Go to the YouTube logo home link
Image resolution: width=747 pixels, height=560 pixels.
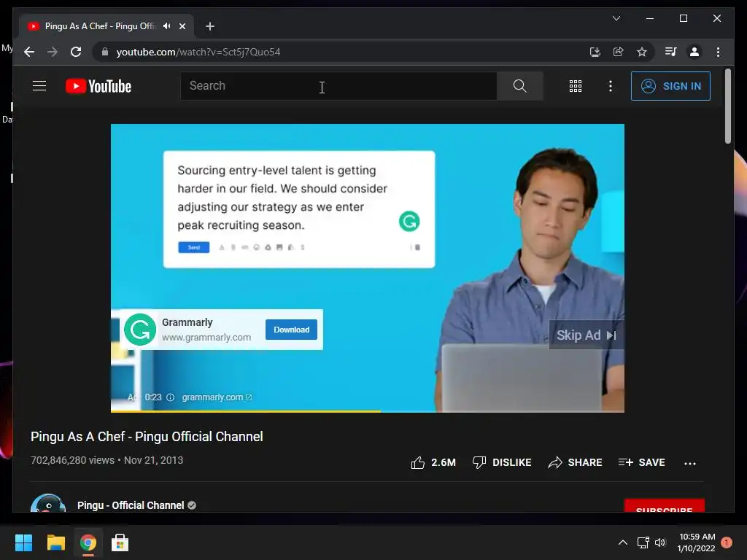pyautogui.click(x=98, y=86)
